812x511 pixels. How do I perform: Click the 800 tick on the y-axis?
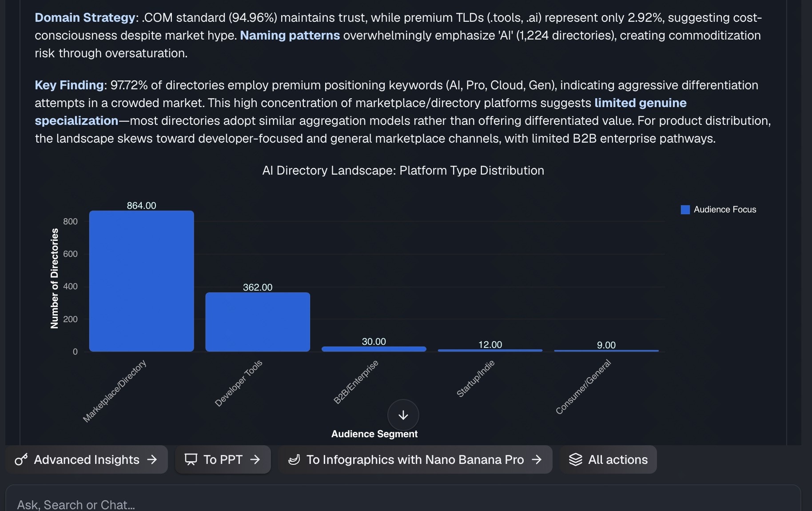70,221
